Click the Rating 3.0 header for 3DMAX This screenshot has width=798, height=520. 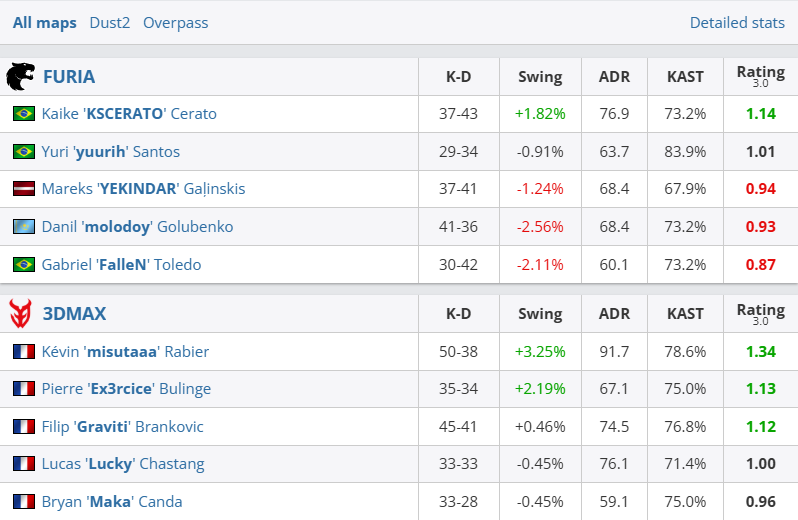[x=760, y=314]
